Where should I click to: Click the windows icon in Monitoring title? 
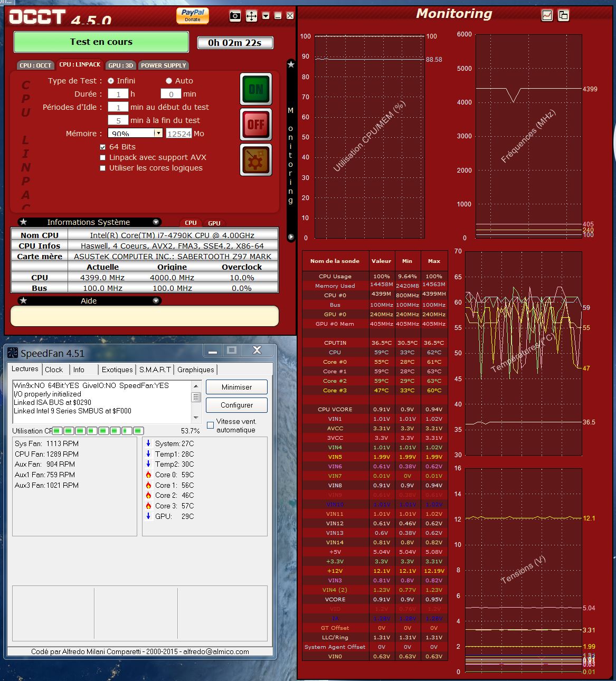tap(564, 15)
